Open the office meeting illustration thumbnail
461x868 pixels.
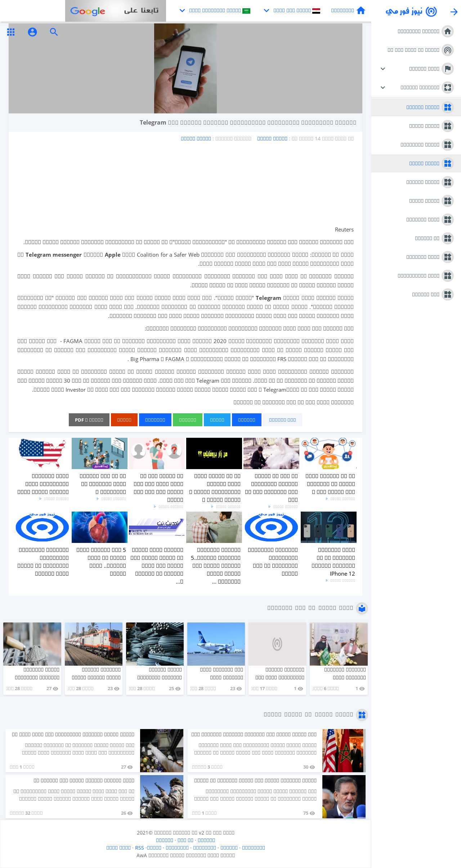click(x=99, y=453)
